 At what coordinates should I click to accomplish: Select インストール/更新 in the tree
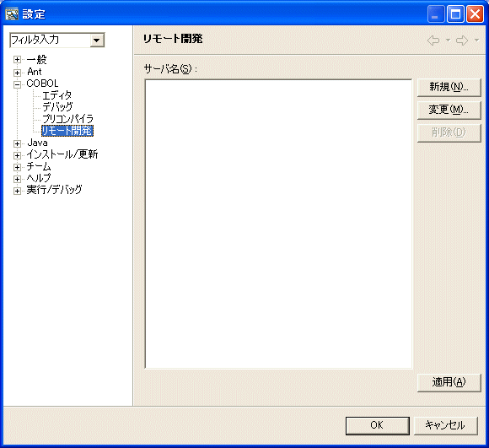62,154
